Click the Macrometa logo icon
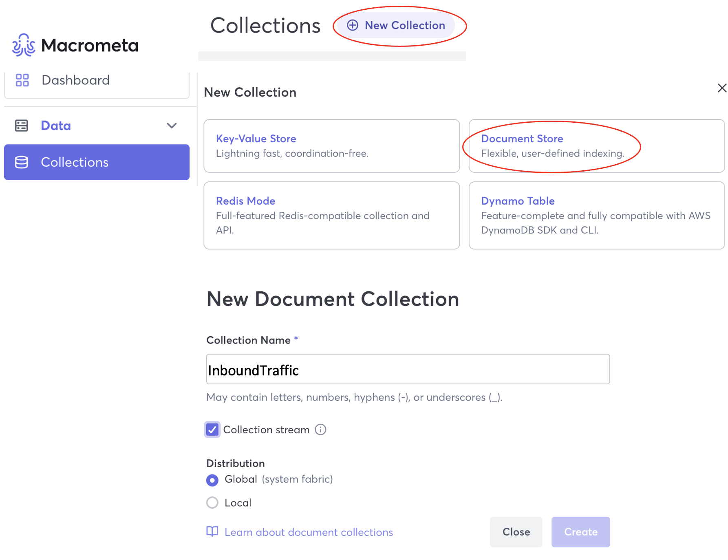Image resolution: width=728 pixels, height=560 pixels. pyautogui.click(x=24, y=45)
